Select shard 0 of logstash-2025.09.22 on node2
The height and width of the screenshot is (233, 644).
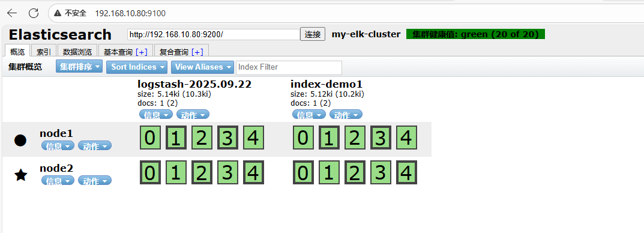point(150,172)
